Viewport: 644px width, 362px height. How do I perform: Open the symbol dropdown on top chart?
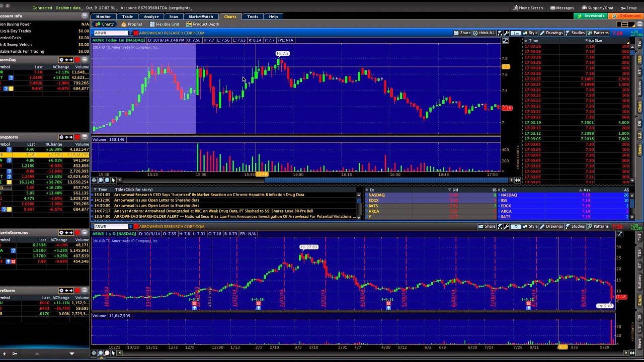tap(130, 33)
